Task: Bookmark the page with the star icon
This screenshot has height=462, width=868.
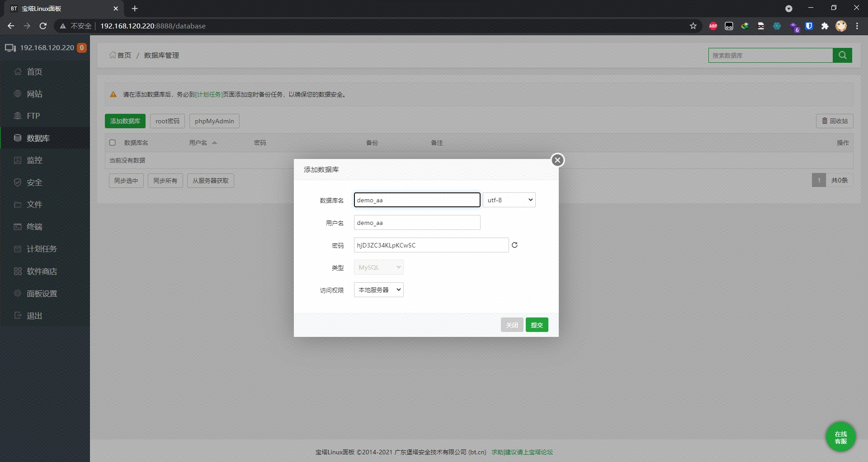Action: [693, 26]
